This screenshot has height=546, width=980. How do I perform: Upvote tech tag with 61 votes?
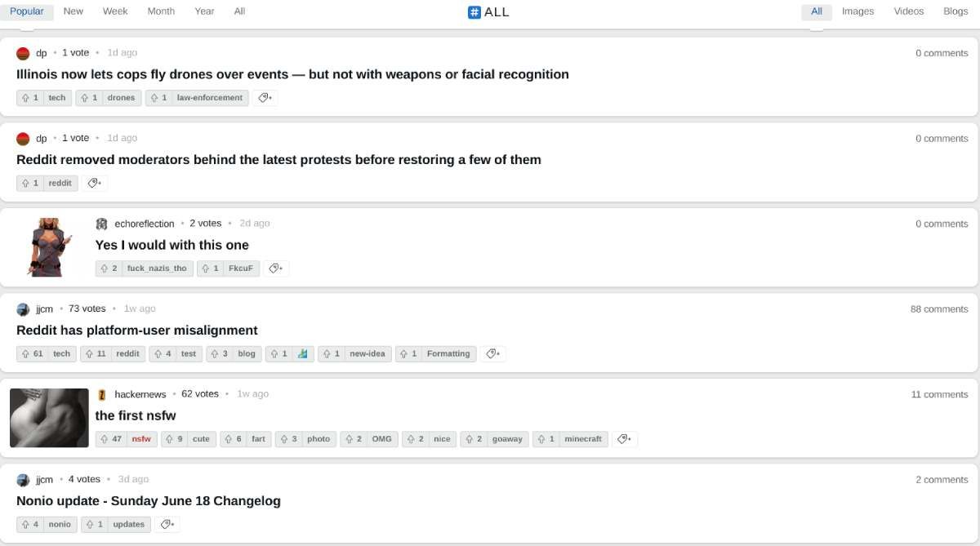(x=33, y=353)
